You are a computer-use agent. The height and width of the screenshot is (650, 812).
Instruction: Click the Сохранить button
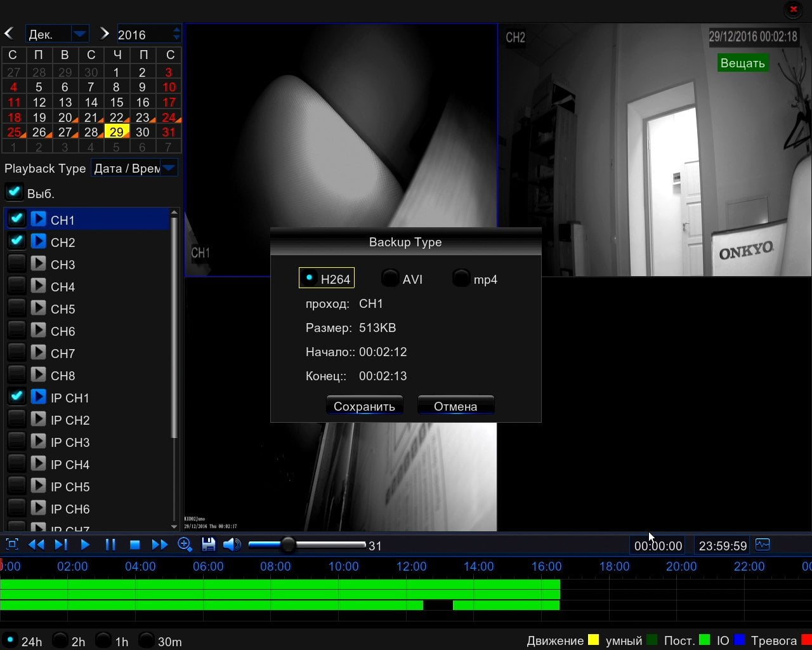click(x=364, y=406)
